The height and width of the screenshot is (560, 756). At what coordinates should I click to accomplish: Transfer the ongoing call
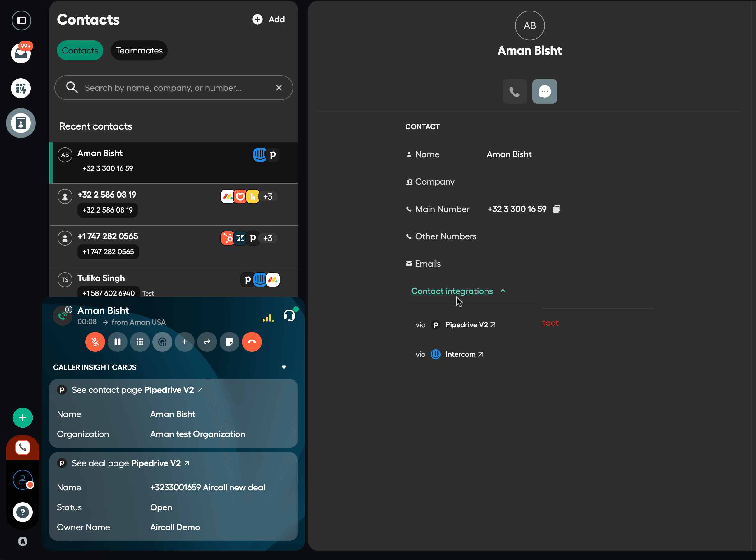click(207, 342)
